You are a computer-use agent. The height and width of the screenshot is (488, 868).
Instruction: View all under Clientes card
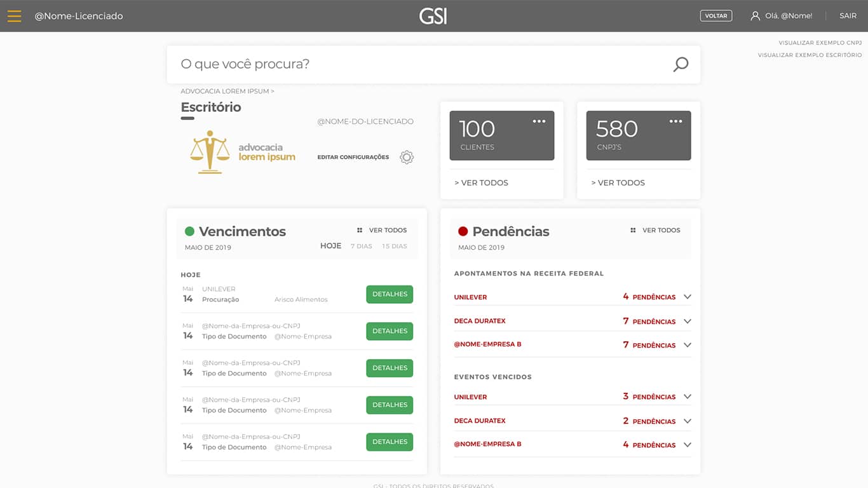482,182
